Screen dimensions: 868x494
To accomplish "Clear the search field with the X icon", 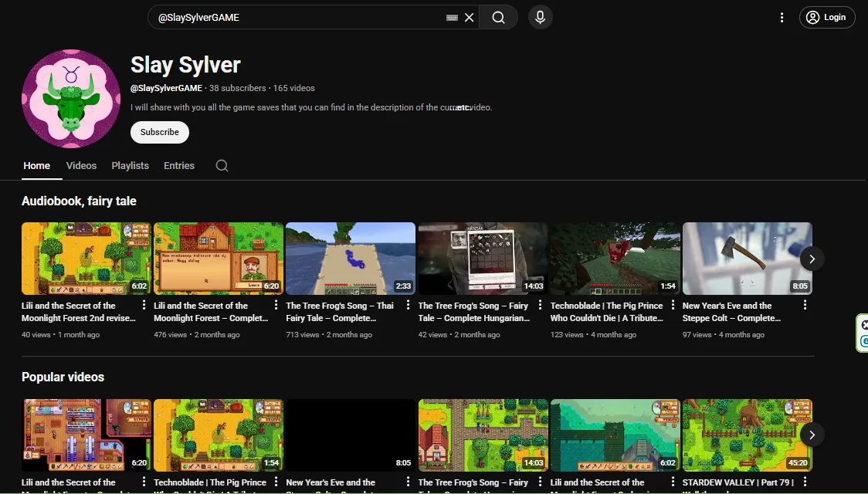I will click(x=469, y=16).
